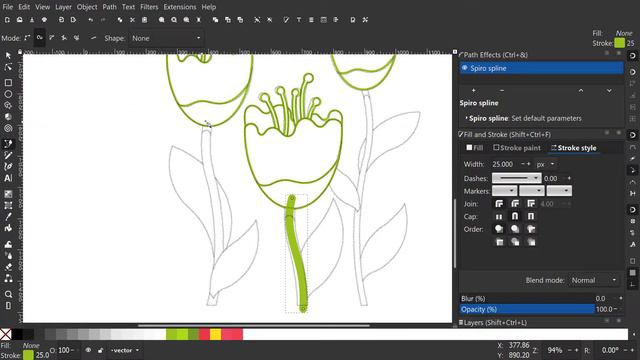Screen dimensions: 640x360
Task: Select the Node editing tool
Action: point(8,67)
